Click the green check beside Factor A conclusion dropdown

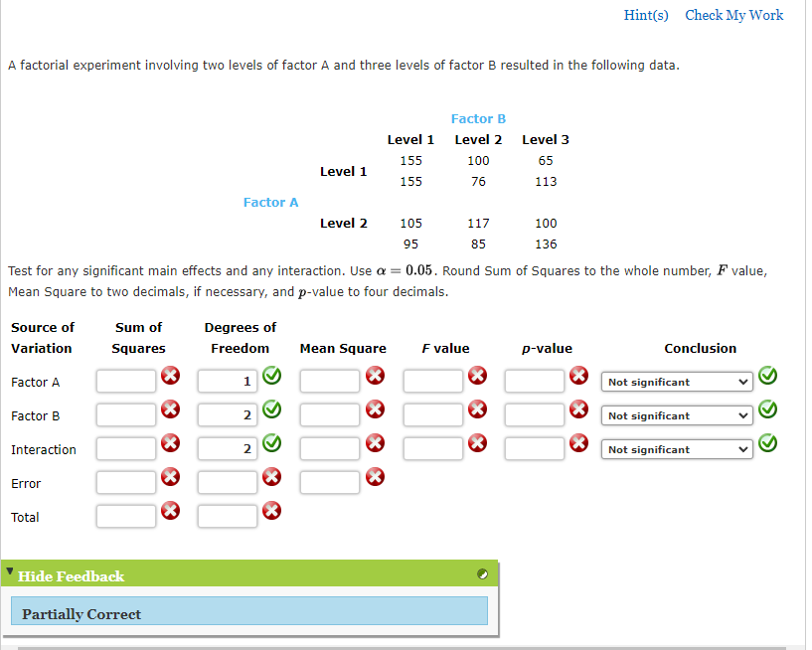pos(766,376)
